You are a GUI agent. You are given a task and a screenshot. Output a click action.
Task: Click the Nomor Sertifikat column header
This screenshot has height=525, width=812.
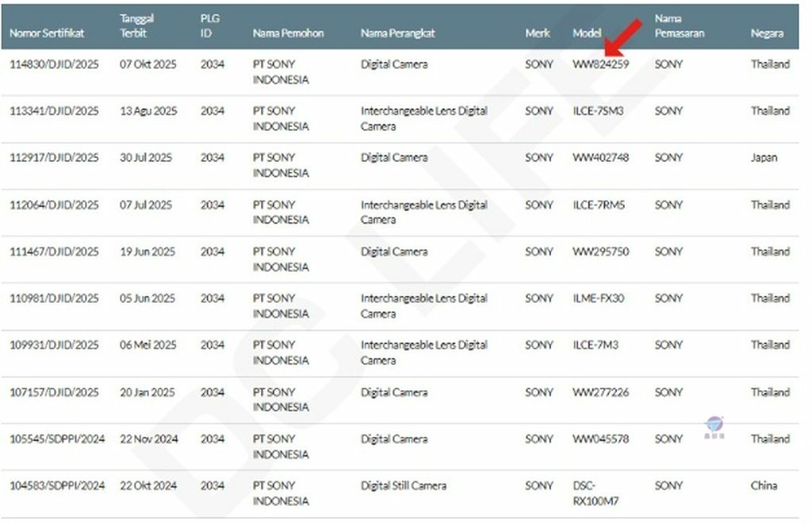tap(47, 33)
